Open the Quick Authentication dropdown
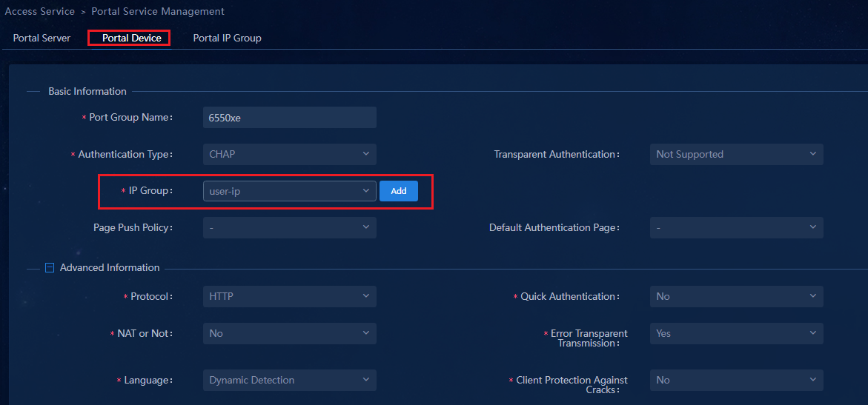Viewport: 868px width, 405px height. point(736,297)
